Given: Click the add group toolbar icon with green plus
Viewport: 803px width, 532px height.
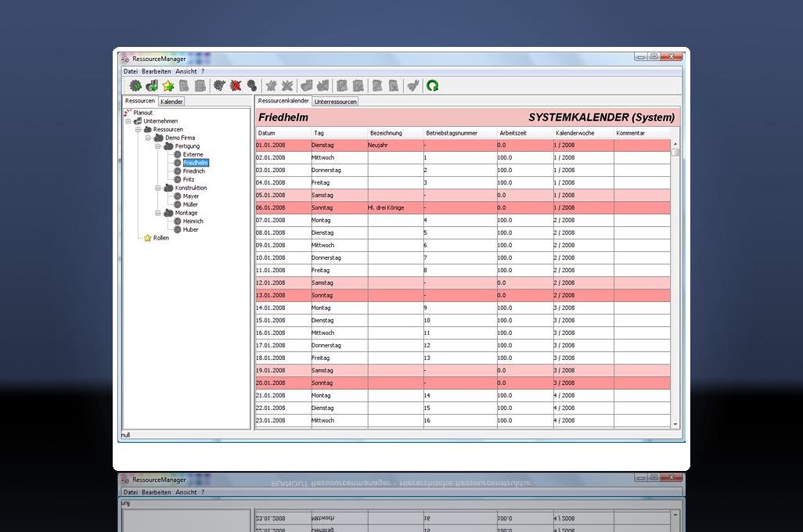Looking at the screenshot, I should click(x=152, y=85).
